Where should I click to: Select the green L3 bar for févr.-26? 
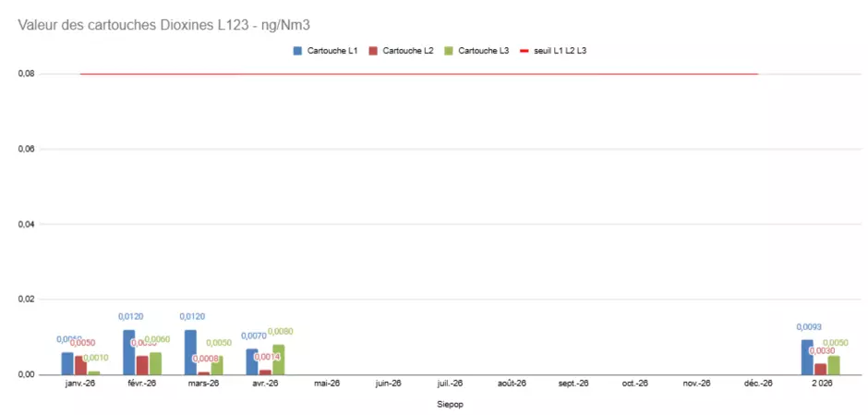pyautogui.click(x=155, y=363)
